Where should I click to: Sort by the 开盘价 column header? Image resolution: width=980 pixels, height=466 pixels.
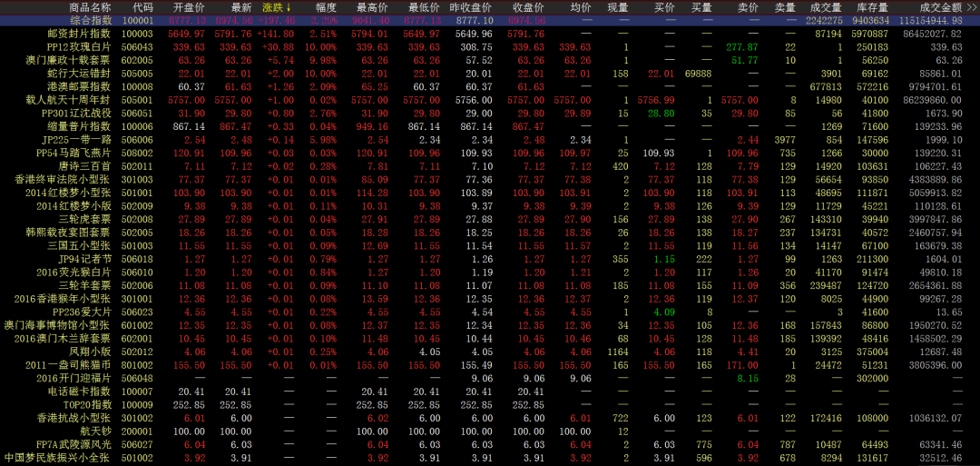[x=188, y=7]
